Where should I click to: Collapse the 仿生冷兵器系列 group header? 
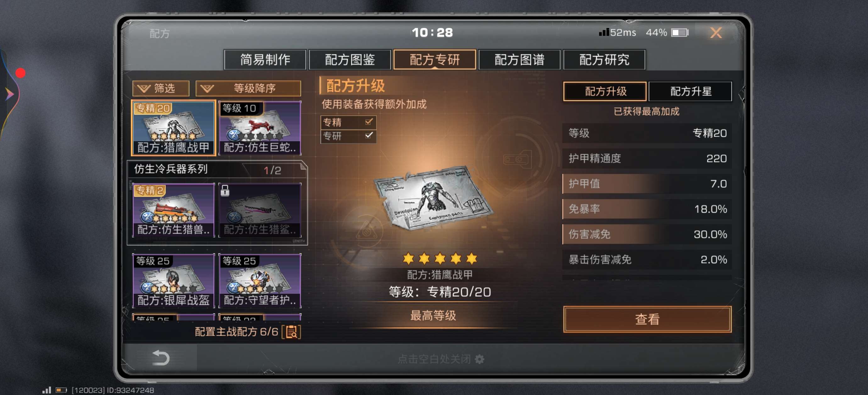click(217, 169)
